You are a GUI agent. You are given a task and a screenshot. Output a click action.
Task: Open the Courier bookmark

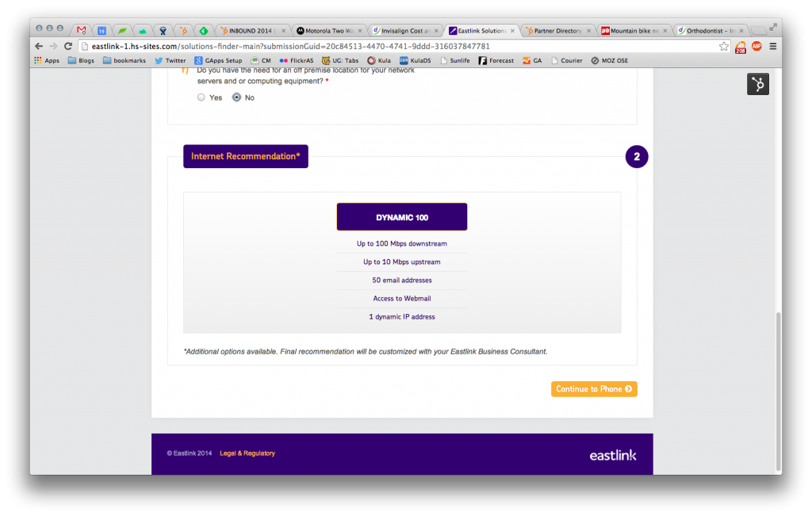[566, 60]
